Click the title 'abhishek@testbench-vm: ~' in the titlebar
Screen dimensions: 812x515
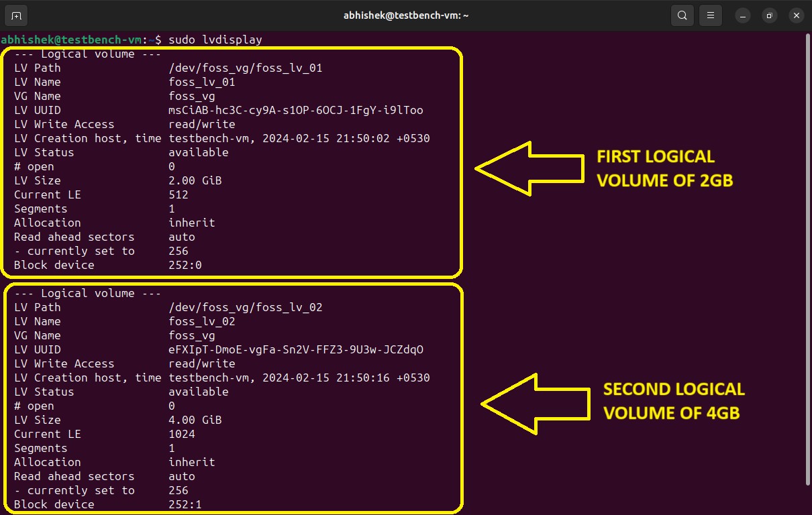[406, 15]
